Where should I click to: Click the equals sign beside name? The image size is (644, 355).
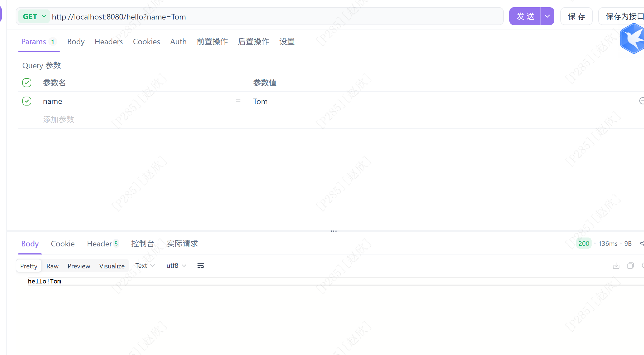click(238, 101)
